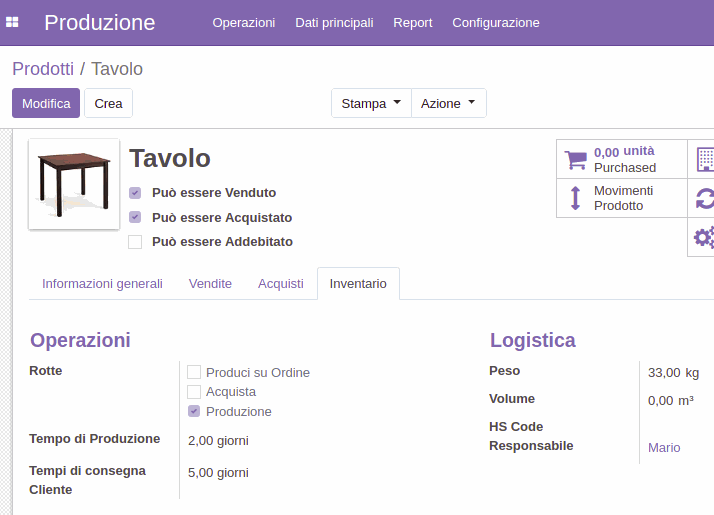Click the Tavolo breadcrumb text
This screenshot has width=714, height=515.
pos(117,69)
